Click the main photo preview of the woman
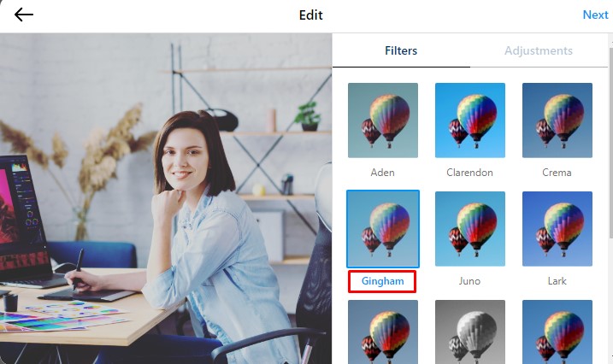 [x=166, y=198]
